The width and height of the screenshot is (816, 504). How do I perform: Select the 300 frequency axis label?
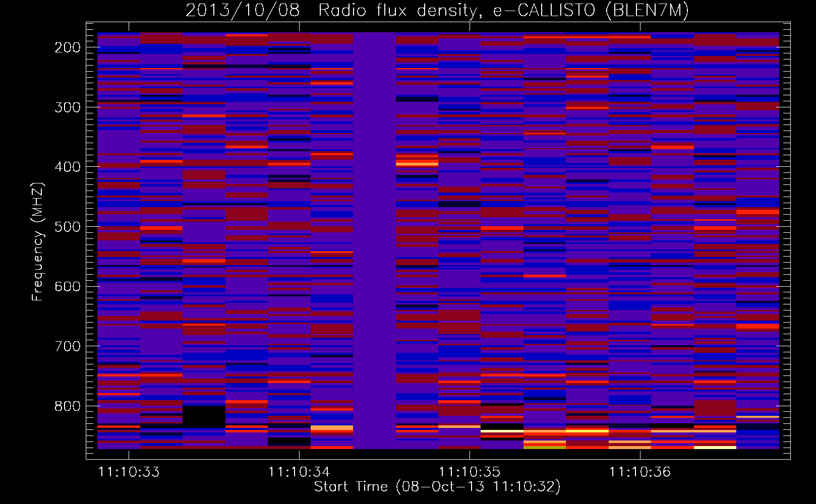68,107
